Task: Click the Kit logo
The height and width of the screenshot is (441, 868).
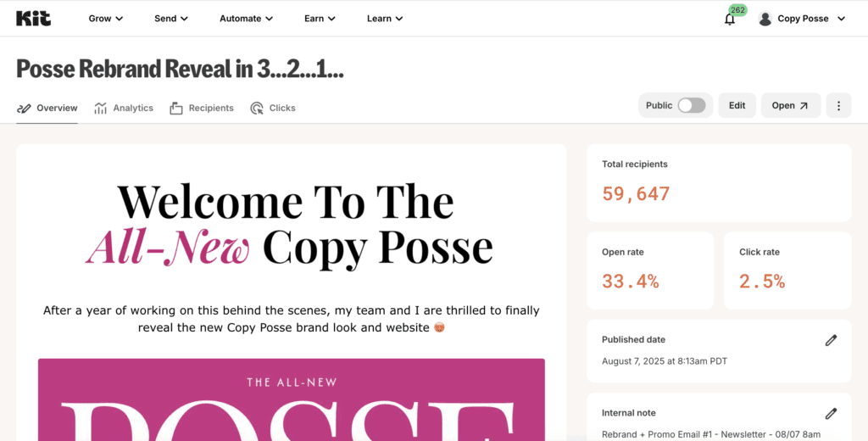Action: tap(33, 19)
